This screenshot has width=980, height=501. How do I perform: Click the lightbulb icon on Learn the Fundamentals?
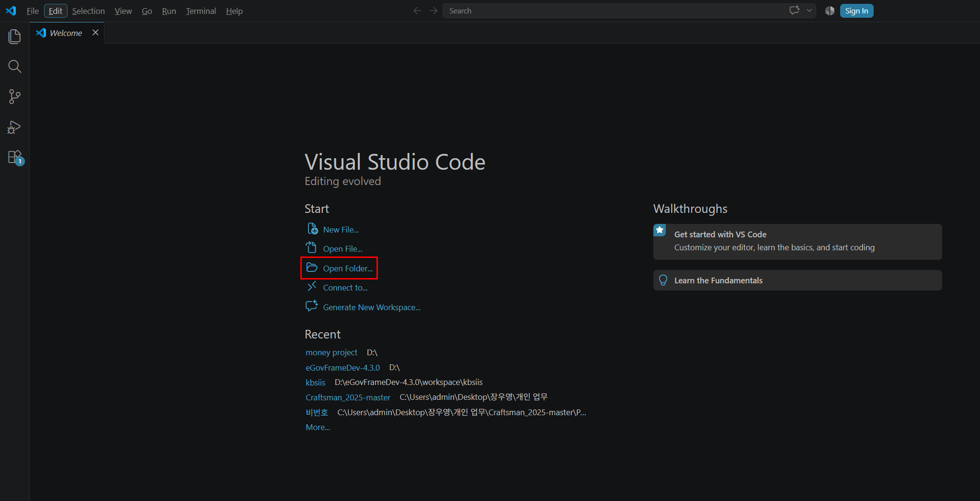tap(663, 280)
